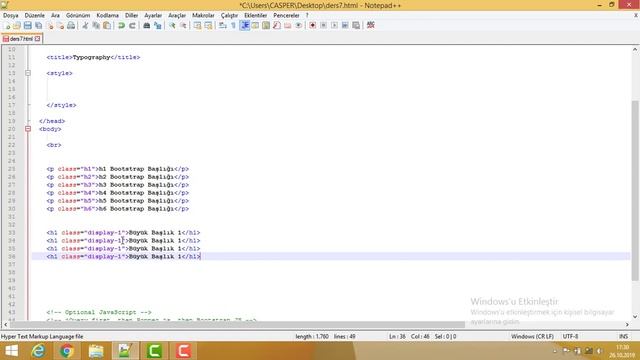Toggle show all characters pilcrow icon
640x360 pixels.
point(233,26)
